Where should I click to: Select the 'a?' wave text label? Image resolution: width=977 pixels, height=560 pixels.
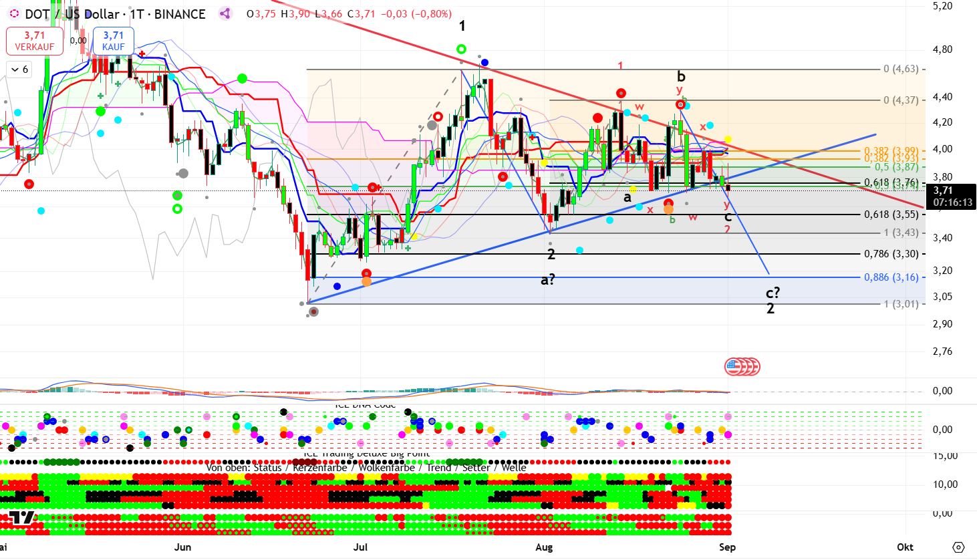click(x=548, y=280)
